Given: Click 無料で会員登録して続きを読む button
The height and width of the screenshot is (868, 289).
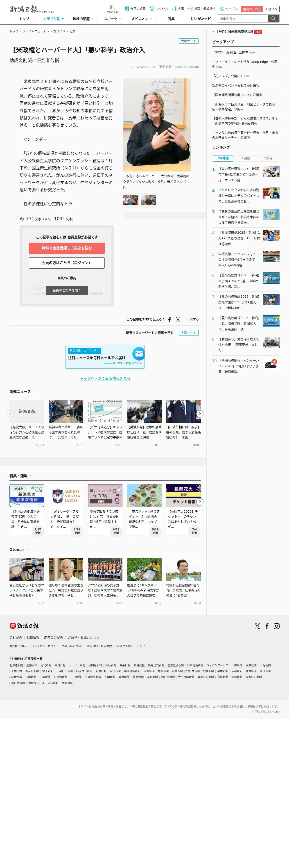Looking at the screenshot, I should click(x=67, y=248).
